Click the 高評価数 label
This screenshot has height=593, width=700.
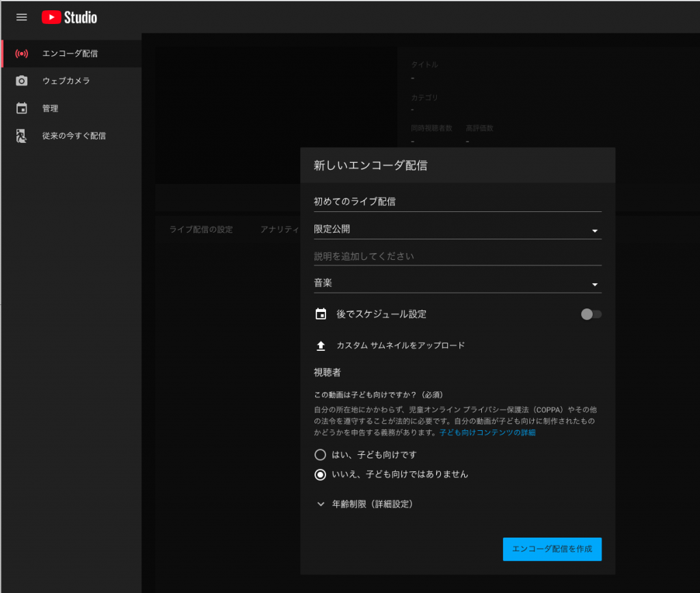(x=479, y=128)
